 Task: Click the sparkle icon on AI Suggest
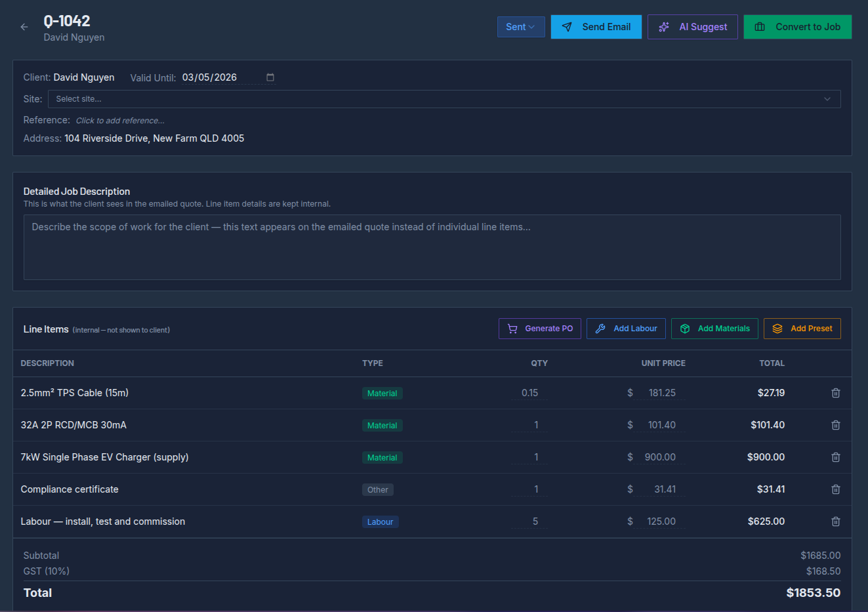point(664,27)
